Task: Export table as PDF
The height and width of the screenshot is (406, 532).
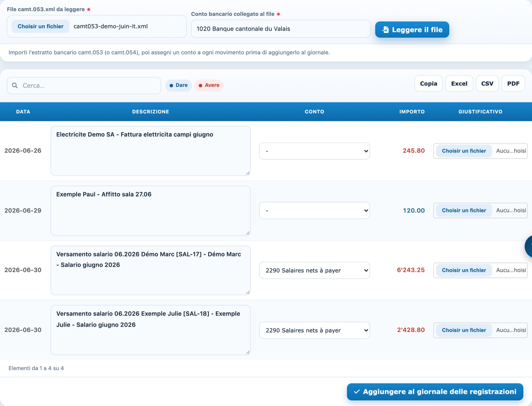Action: tap(513, 83)
